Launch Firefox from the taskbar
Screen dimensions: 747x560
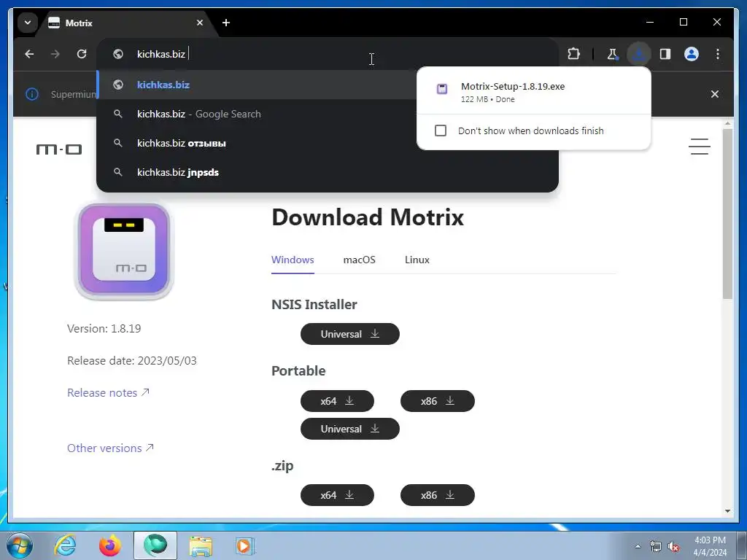[109, 545]
